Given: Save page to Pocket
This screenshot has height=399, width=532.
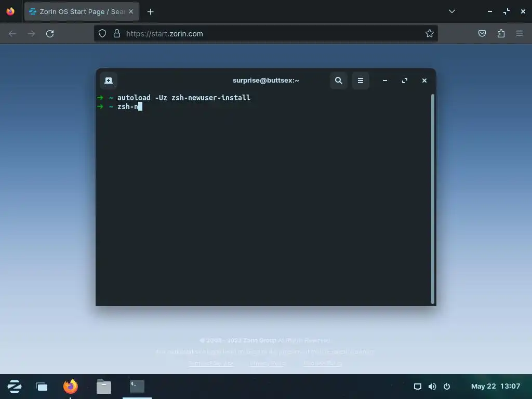Looking at the screenshot, I should pos(482,33).
